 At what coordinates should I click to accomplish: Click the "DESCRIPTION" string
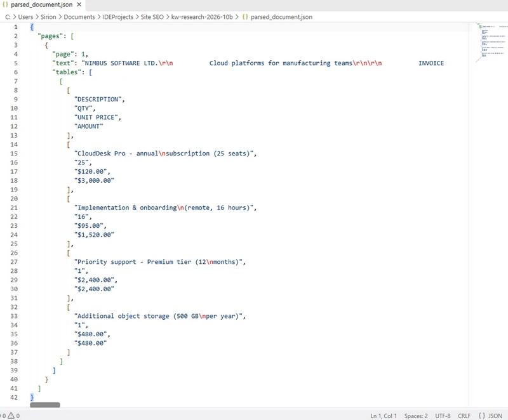pos(98,100)
